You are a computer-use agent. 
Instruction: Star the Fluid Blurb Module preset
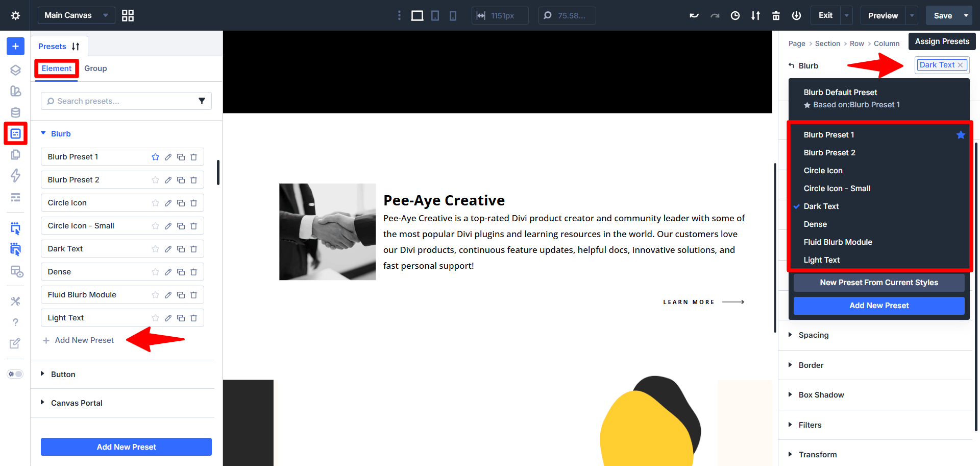point(155,295)
